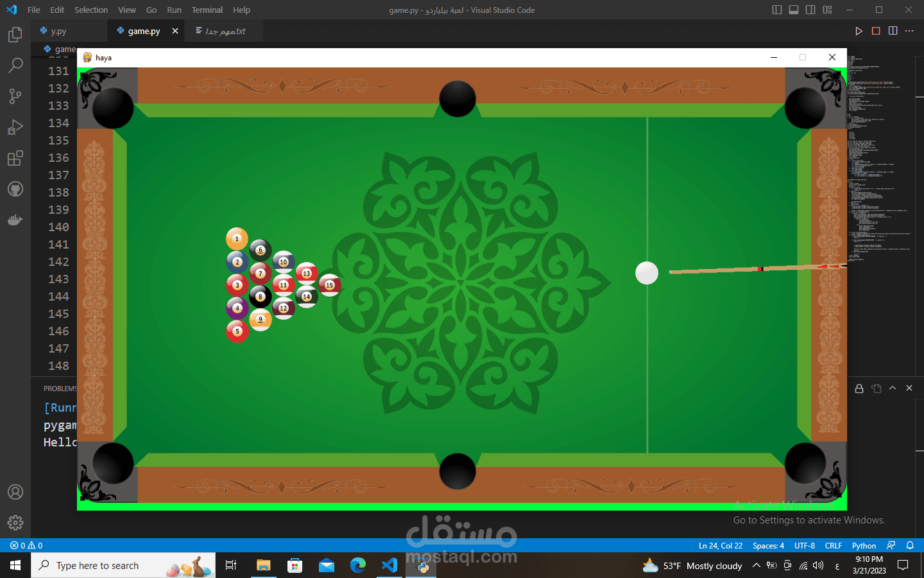Click Ln 24, Col 22 in status bar

(x=721, y=545)
